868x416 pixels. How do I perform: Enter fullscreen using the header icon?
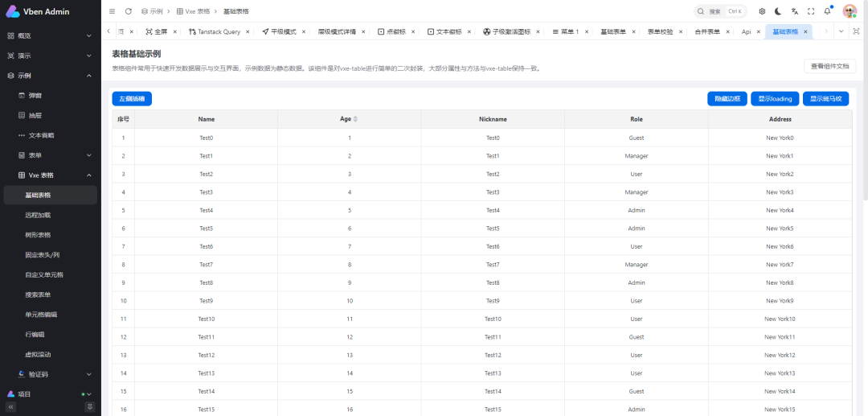click(810, 11)
